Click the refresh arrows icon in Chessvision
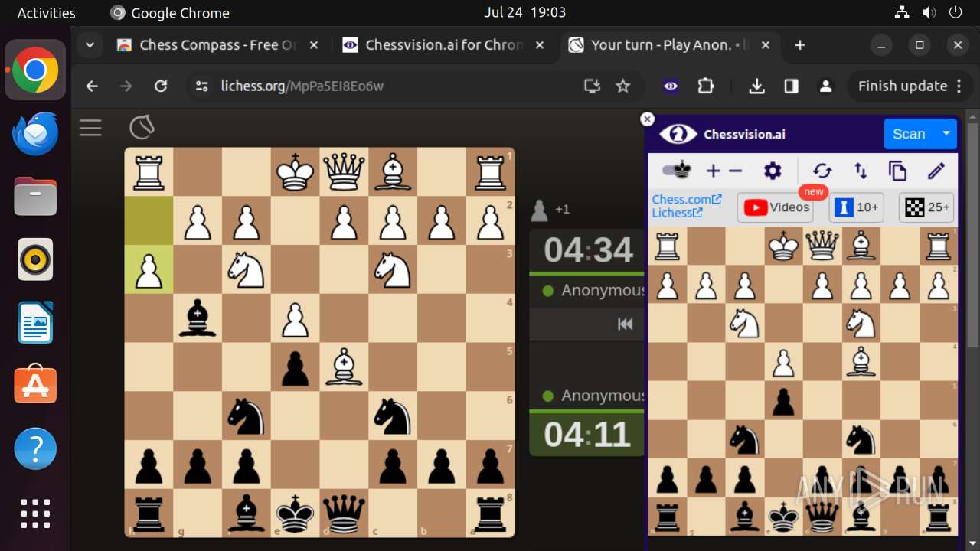980x551 pixels. coord(822,171)
